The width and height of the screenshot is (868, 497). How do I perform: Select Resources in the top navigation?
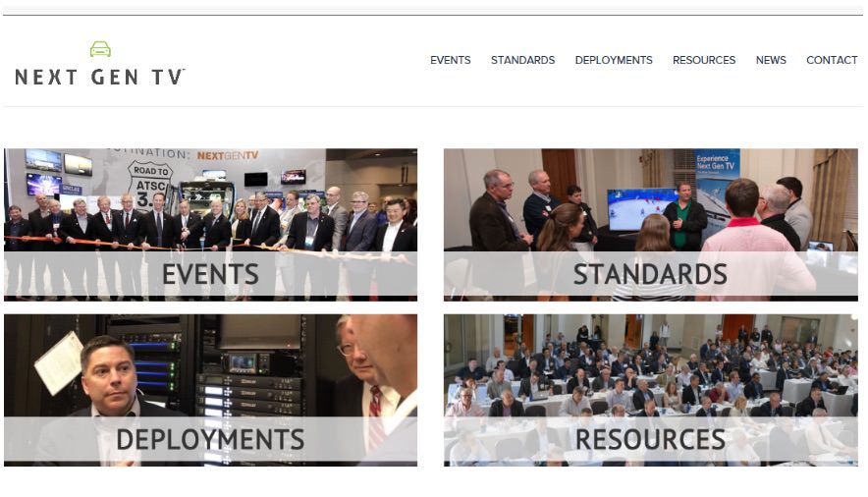(x=704, y=60)
